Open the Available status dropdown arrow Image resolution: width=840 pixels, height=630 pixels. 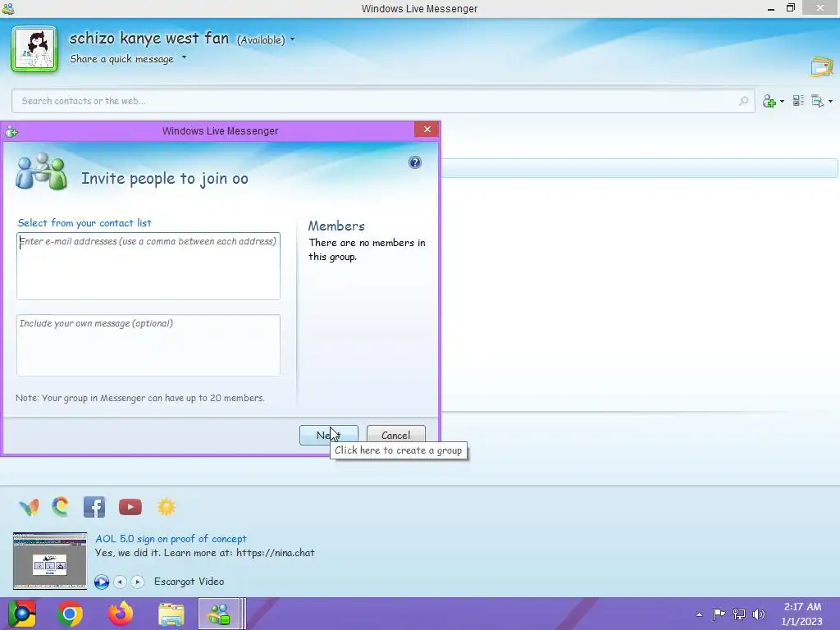tap(293, 39)
